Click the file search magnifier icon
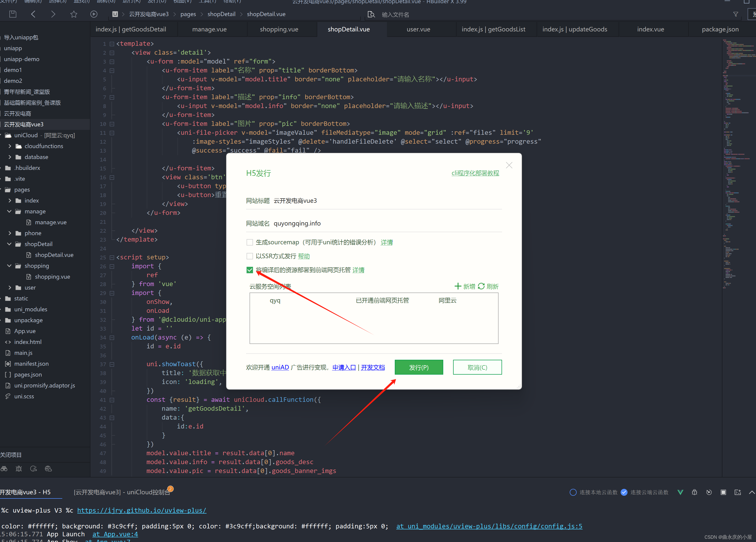The image size is (756, 542). coord(371,14)
